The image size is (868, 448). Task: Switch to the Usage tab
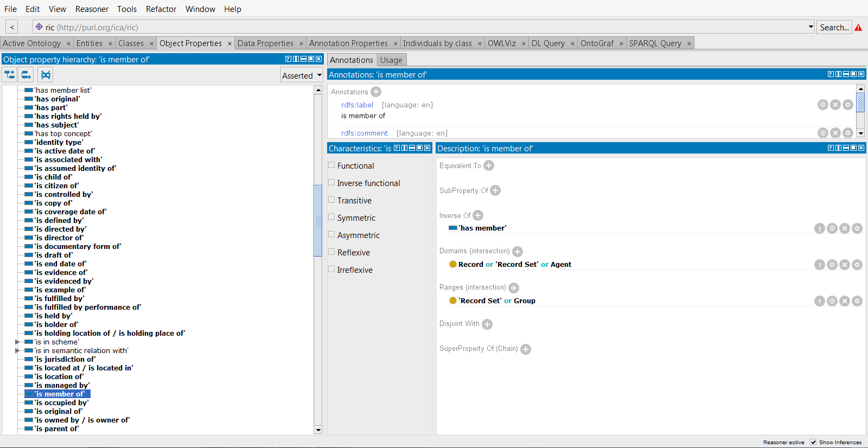pos(391,60)
